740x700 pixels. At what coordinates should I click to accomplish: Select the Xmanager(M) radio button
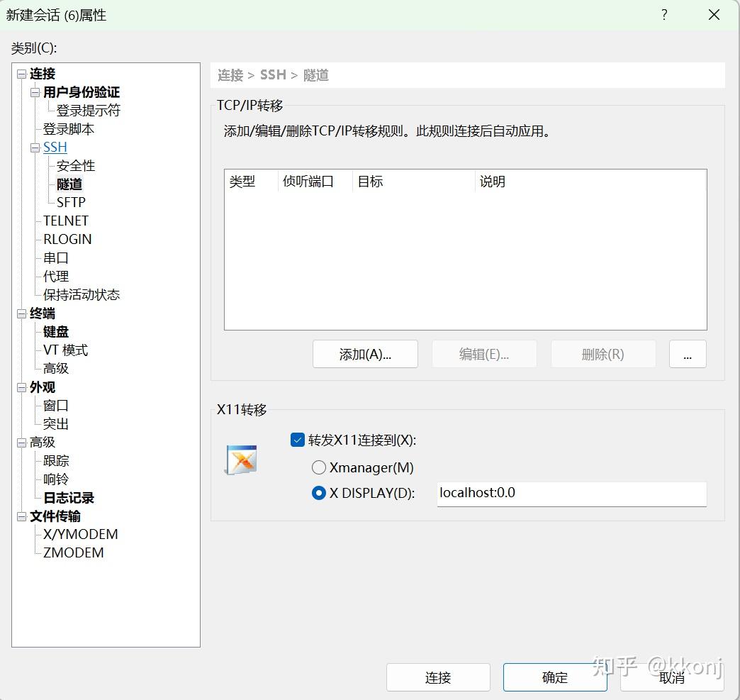tap(319, 467)
